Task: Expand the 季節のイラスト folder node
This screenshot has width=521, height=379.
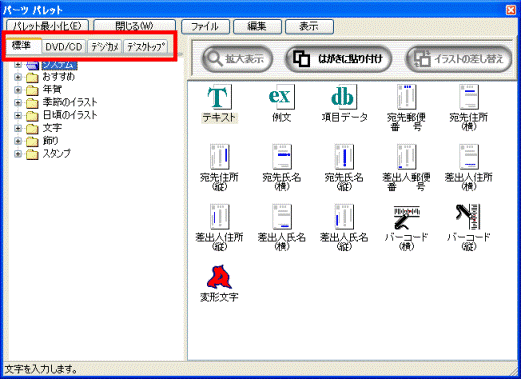Action: click(x=18, y=103)
